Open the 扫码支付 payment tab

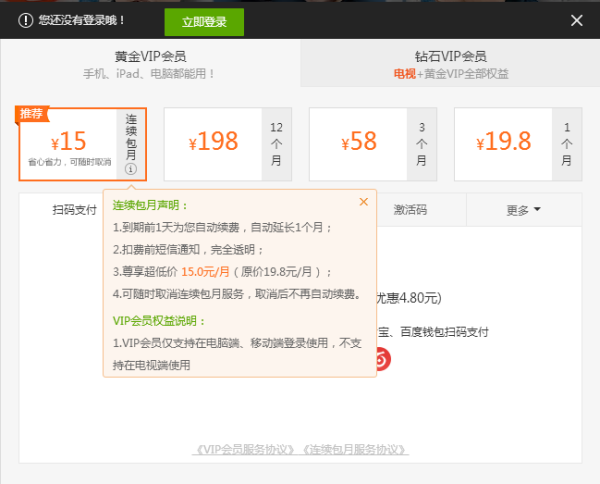74,210
